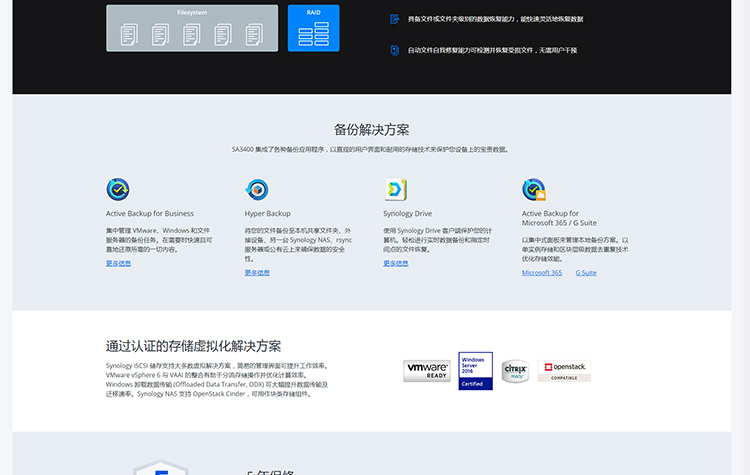This screenshot has width=750, height=475.
Task: Click the Synology Drive icon
Action: click(x=395, y=189)
